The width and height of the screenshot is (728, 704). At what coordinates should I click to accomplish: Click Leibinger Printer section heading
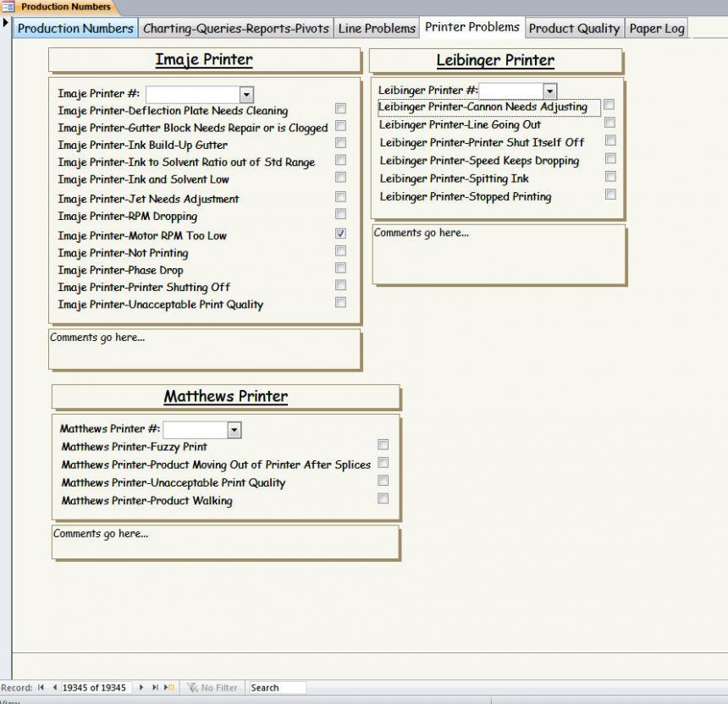(495, 60)
